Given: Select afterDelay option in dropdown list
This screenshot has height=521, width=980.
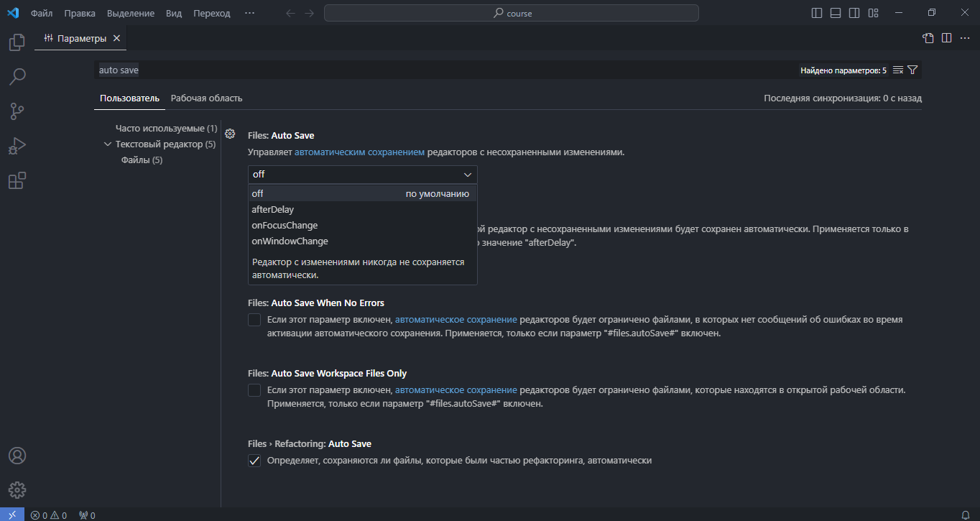Looking at the screenshot, I should (273, 209).
